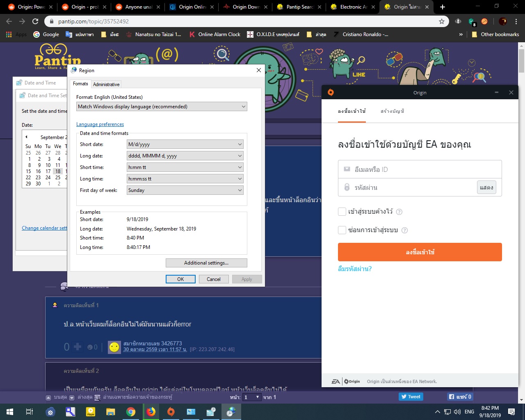Open the Language preferences link
Viewport: 525px width, 420px height.
(x=100, y=124)
